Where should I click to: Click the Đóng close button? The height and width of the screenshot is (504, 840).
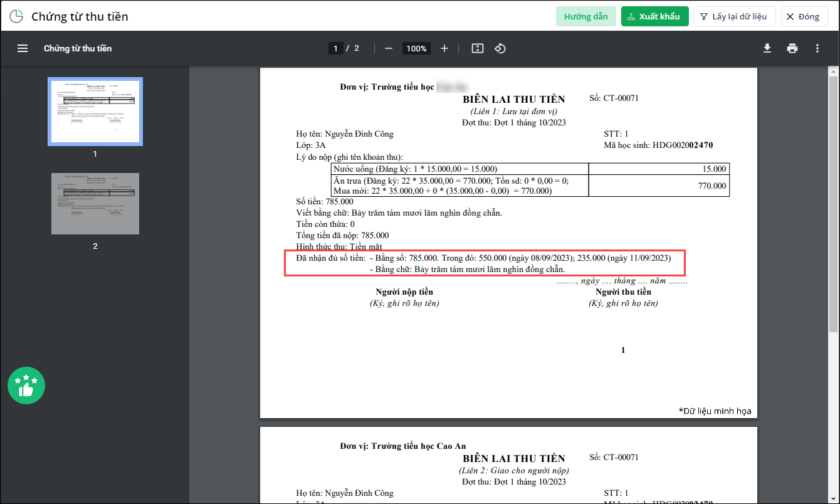tap(804, 16)
